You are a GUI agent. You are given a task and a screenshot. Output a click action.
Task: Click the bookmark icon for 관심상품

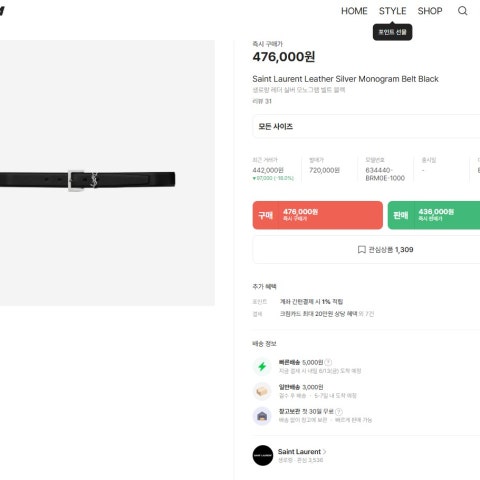(361, 250)
